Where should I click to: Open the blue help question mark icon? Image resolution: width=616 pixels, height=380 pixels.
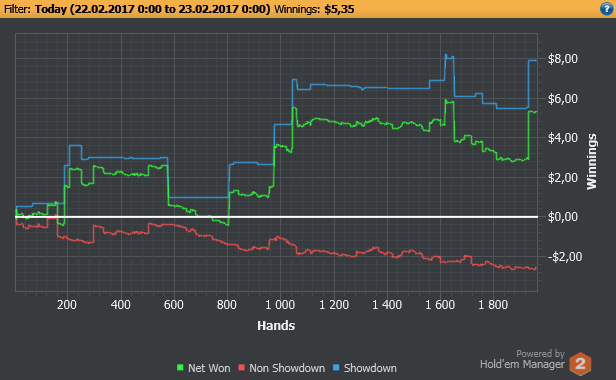coord(607,9)
